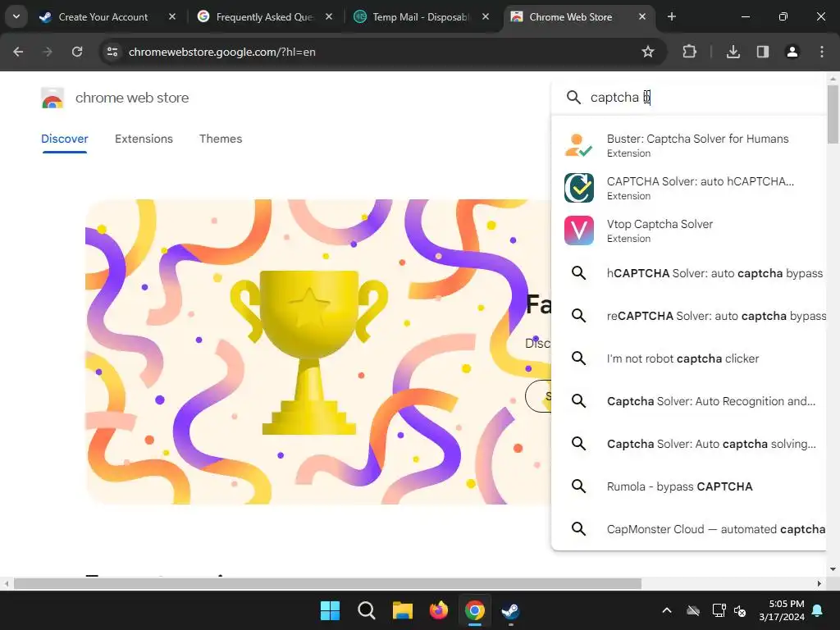Open the Extensions puzzle icon

click(689, 52)
